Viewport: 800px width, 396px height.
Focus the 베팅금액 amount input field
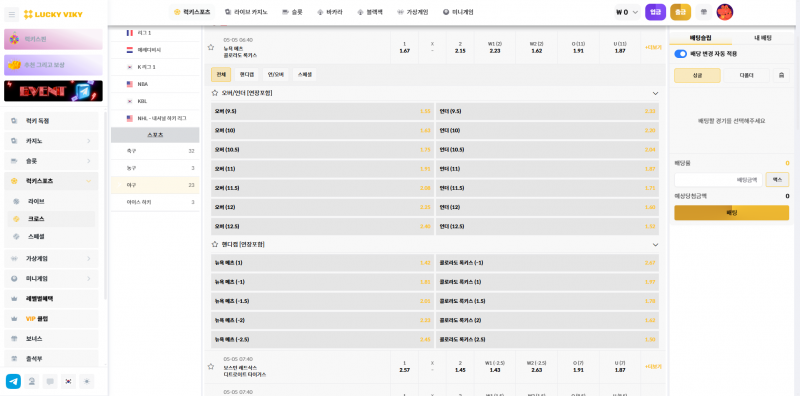[x=718, y=180]
